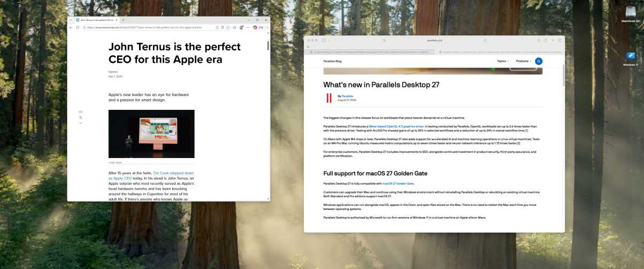Image resolution: width=644 pixels, height=269 pixels.
Task: Share Macworld article via email icon
Action: click(x=80, y=111)
